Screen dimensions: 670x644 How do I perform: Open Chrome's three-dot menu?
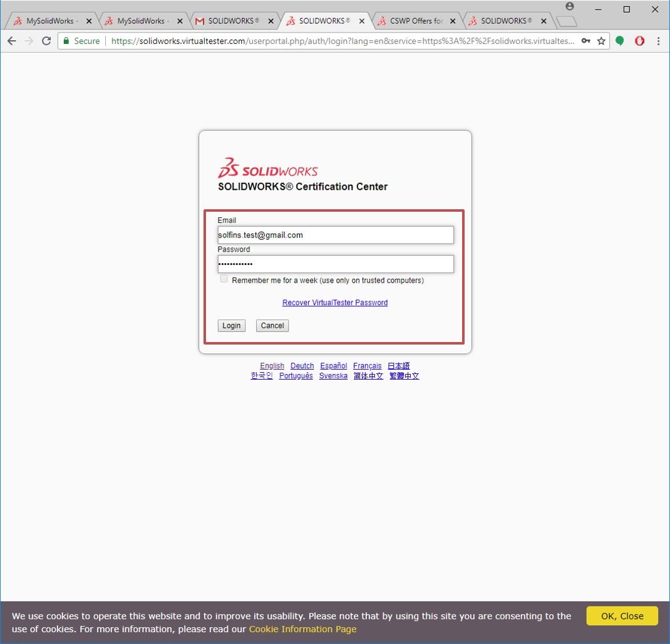pyautogui.click(x=658, y=41)
